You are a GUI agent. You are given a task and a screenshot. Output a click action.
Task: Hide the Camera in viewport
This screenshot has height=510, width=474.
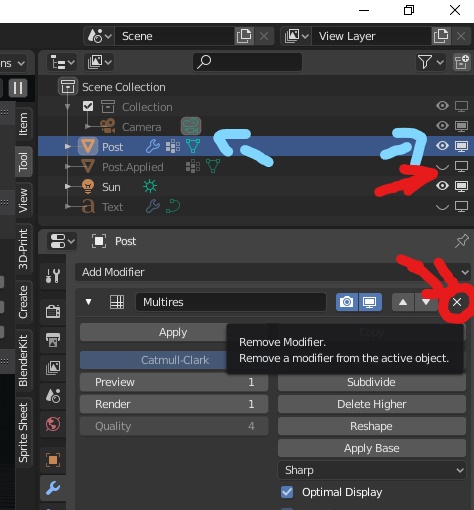click(442, 126)
